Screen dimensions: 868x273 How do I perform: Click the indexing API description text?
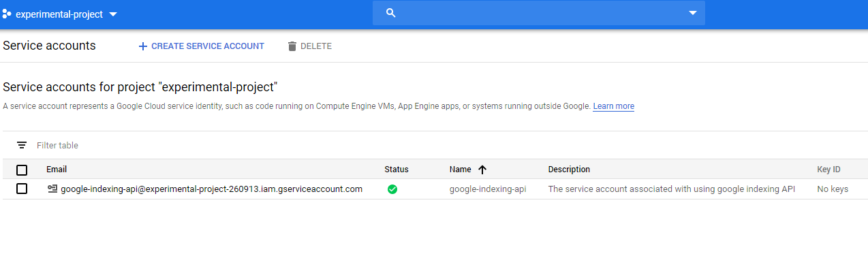672,189
